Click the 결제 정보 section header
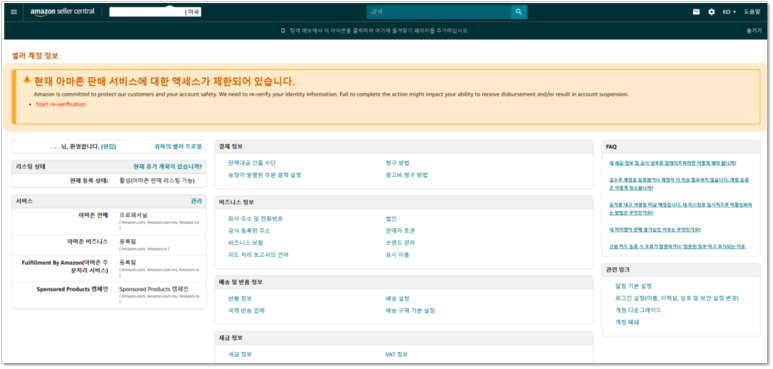773x369 pixels. (231, 146)
